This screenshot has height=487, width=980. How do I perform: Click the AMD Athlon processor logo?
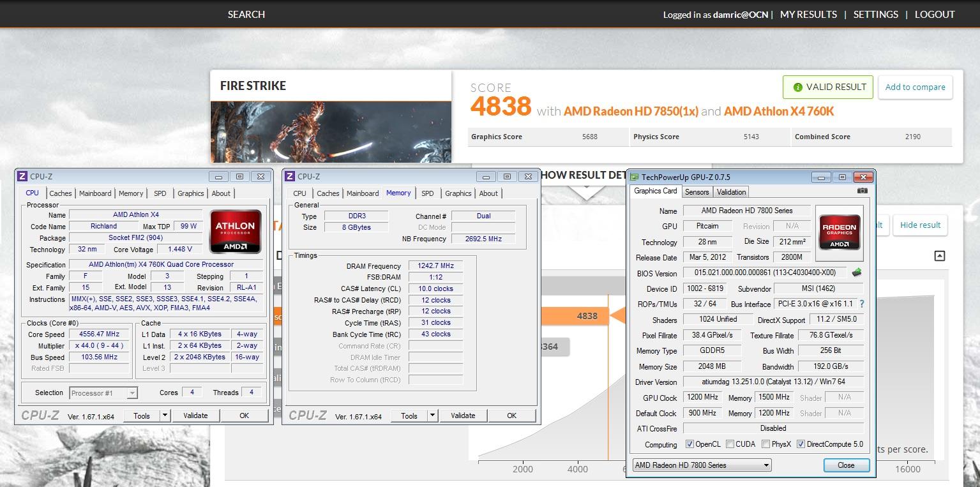236,232
